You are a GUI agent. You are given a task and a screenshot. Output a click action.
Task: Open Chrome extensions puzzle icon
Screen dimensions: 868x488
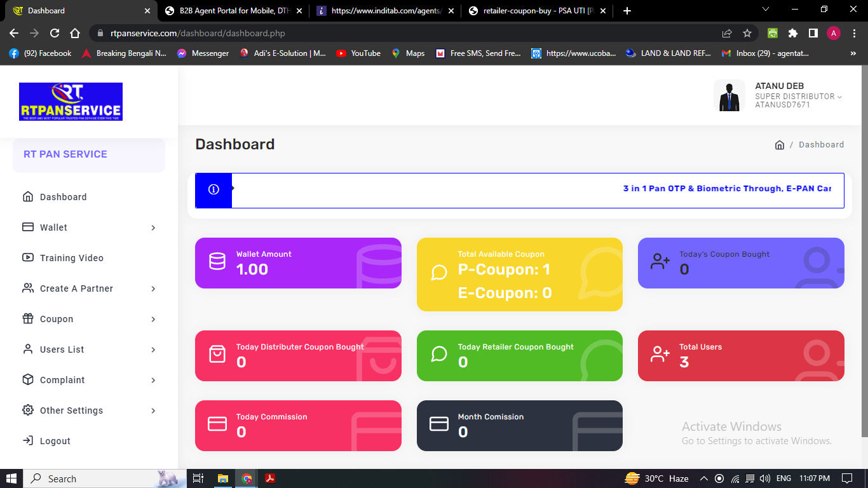[x=792, y=33]
